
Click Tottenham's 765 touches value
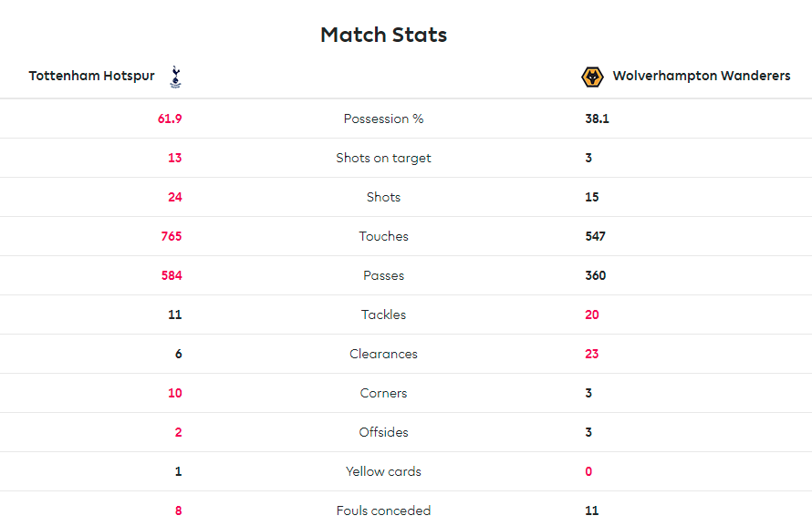172,236
